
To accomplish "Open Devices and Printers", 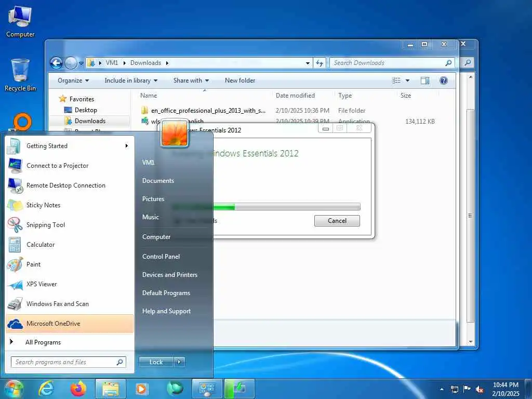I will [170, 274].
